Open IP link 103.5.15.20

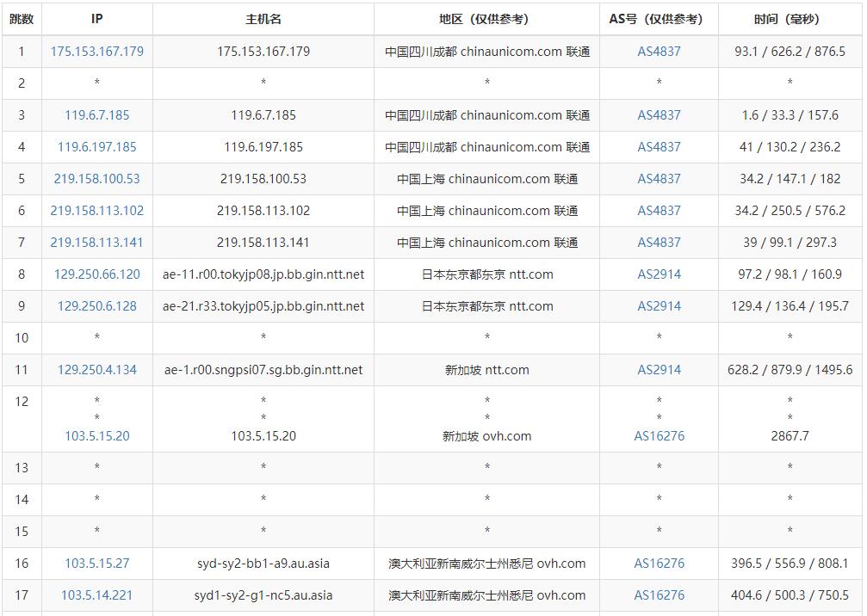(x=96, y=436)
